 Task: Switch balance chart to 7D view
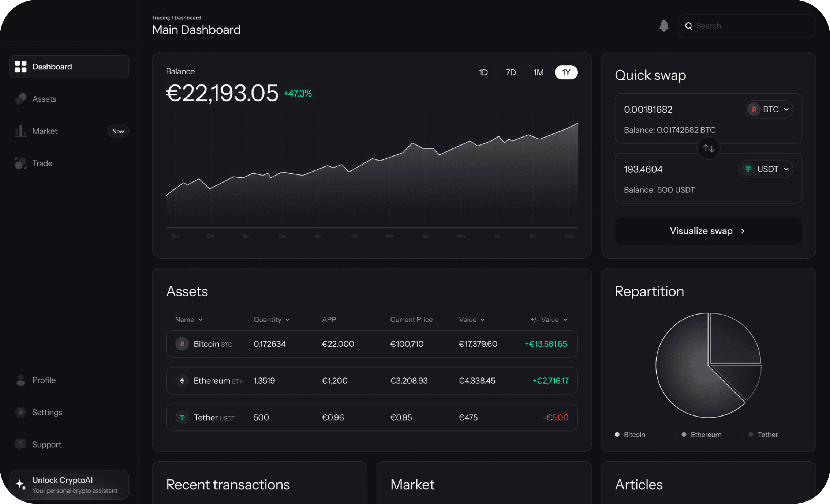point(511,72)
